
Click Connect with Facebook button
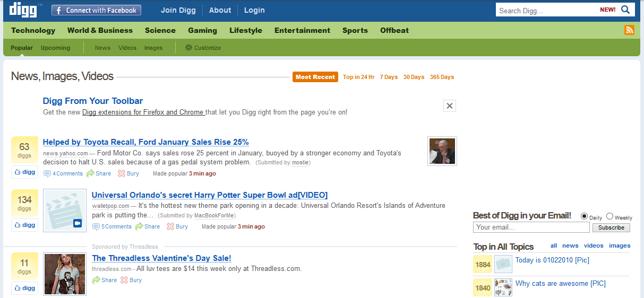97,10
